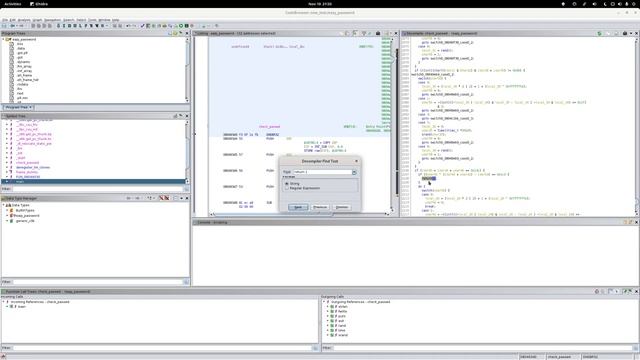Screen dimensions: 640x360
Task: Open the Data Type Manager menu dropdown arrow
Action: coord(182,198)
